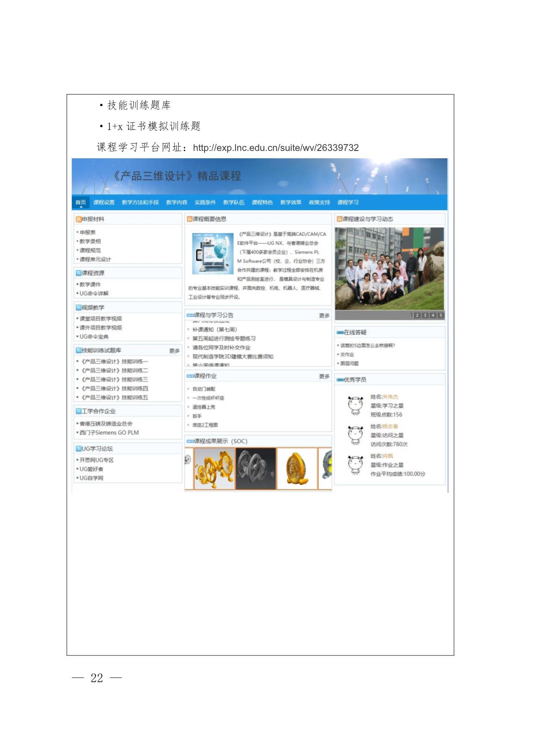Click the RSS icon beside 课程概要信息
Viewport: 535px width, 756px height.
point(189,219)
